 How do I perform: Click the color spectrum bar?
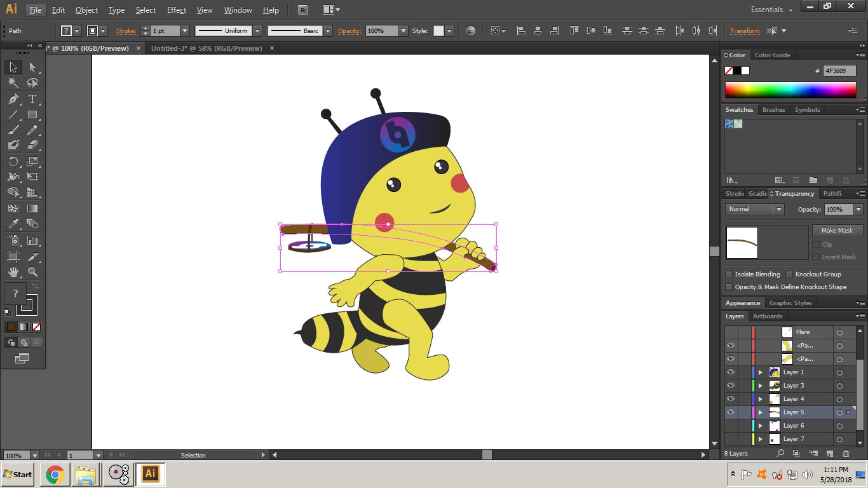click(x=790, y=90)
